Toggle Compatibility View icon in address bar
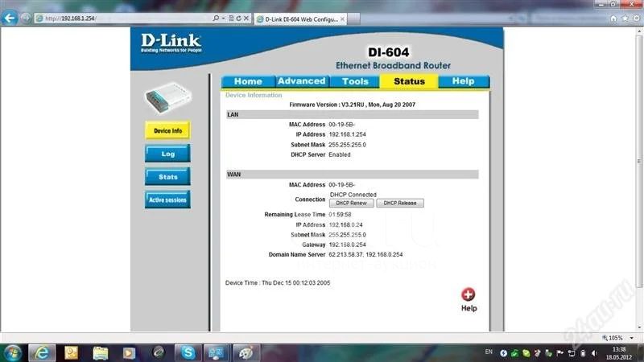644x362 pixels. 231,18
